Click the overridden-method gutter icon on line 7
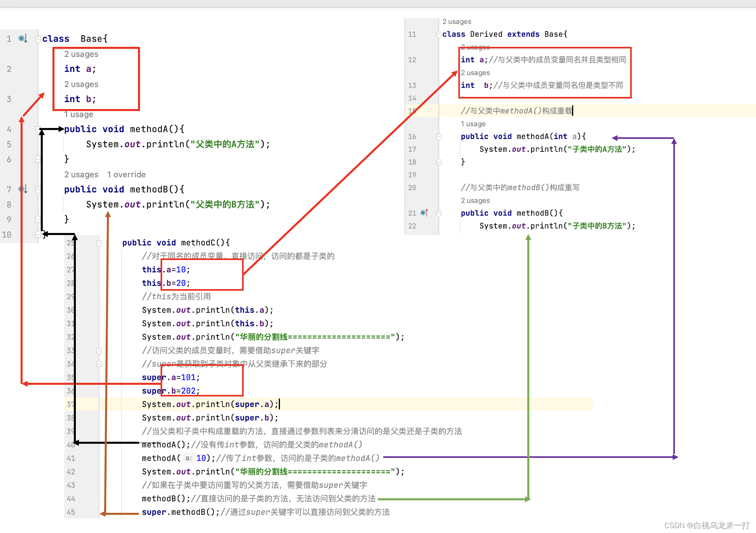 point(23,189)
